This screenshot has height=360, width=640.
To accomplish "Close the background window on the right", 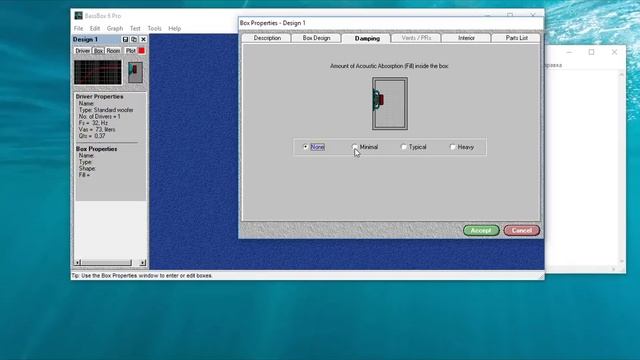I will coord(614,52).
